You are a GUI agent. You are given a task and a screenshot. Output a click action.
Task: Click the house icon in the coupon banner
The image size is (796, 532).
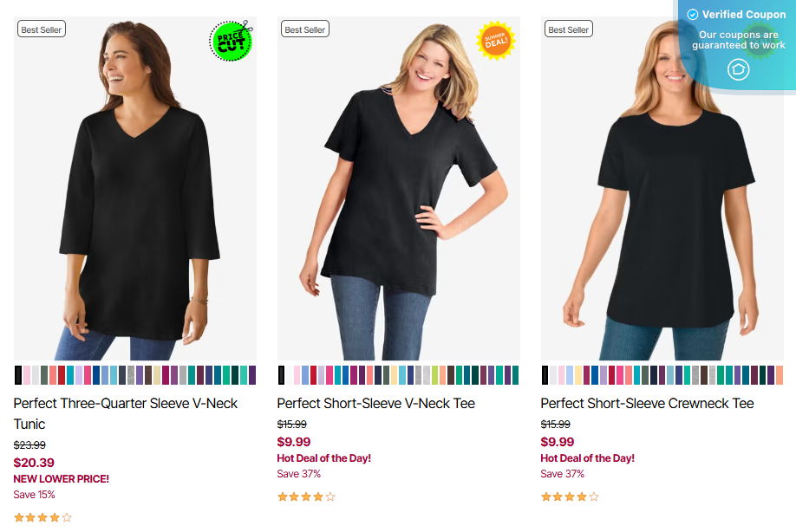[738, 69]
